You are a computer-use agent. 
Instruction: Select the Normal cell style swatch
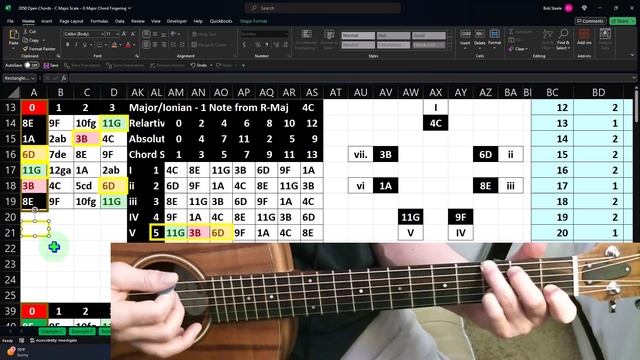[x=358, y=36]
